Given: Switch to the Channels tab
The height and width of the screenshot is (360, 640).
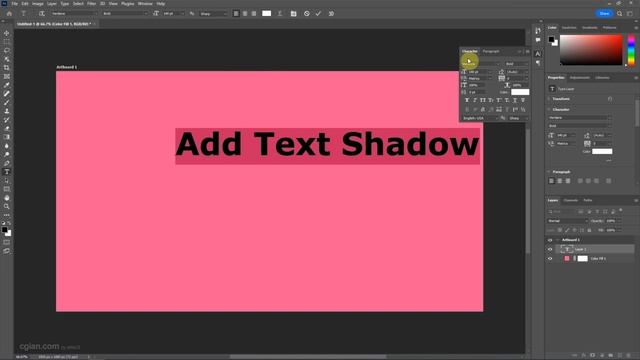Looking at the screenshot, I should 571,200.
